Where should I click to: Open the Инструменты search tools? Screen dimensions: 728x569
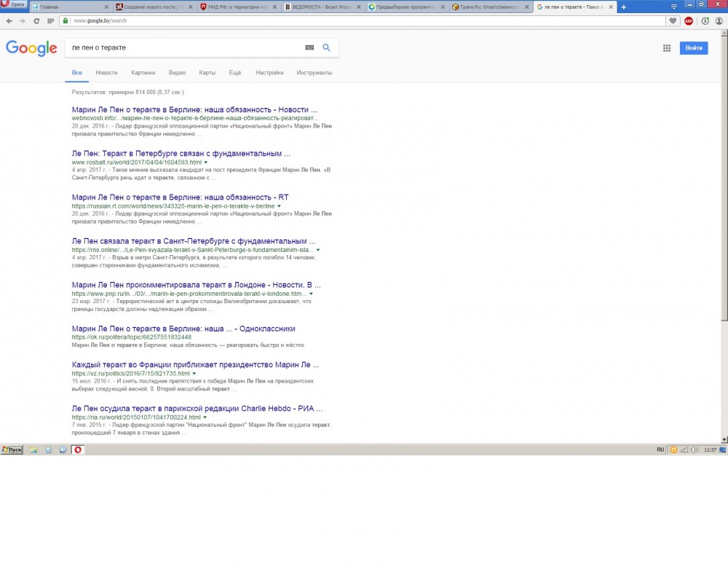click(314, 72)
